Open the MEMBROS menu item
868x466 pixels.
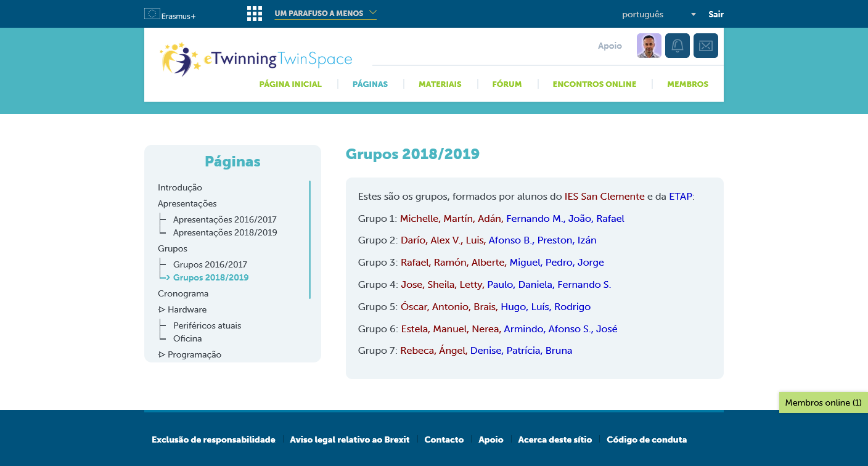tap(687, 84)
